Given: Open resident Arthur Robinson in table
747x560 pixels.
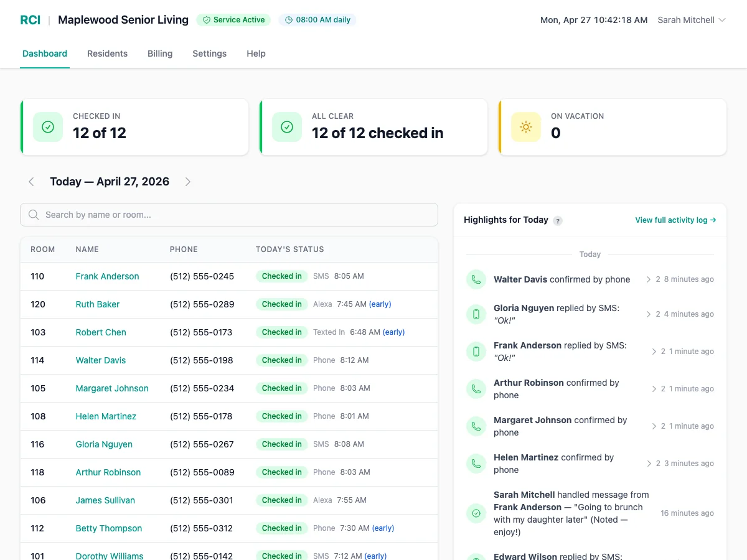Looking at the screenshot, I should click(x=108, y=472).
